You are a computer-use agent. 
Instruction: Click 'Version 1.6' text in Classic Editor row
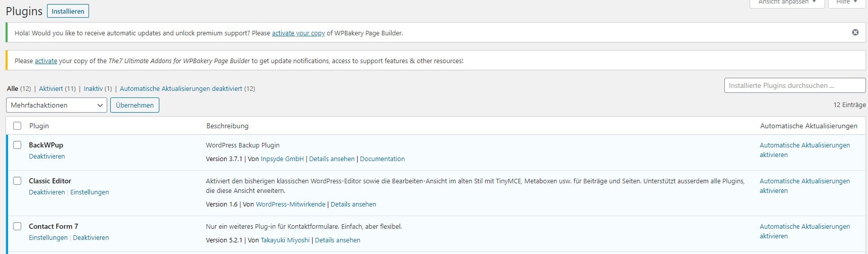click(x=222, y=204)
